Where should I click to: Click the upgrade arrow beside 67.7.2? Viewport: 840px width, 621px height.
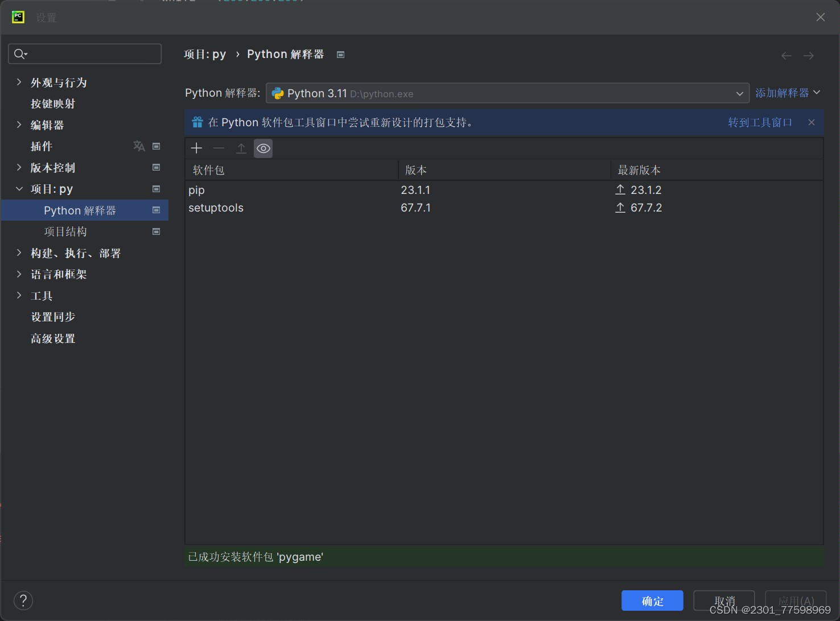click(x=620, y=208)
